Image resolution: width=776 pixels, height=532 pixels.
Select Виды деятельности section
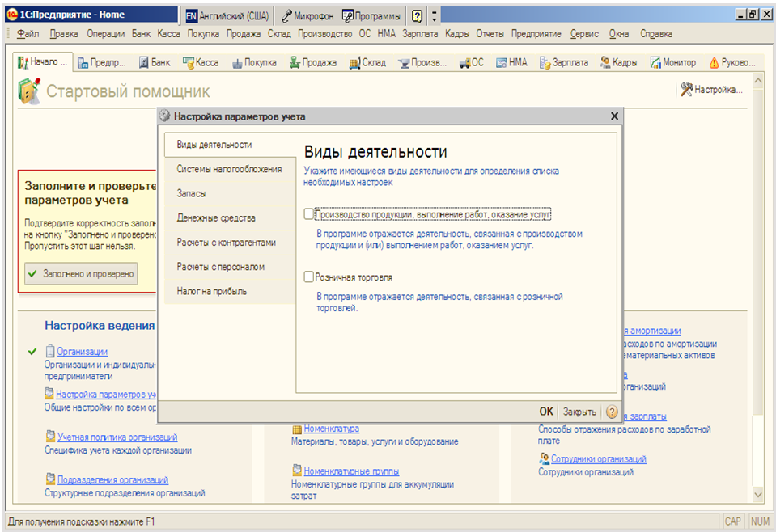click(230, 145)
